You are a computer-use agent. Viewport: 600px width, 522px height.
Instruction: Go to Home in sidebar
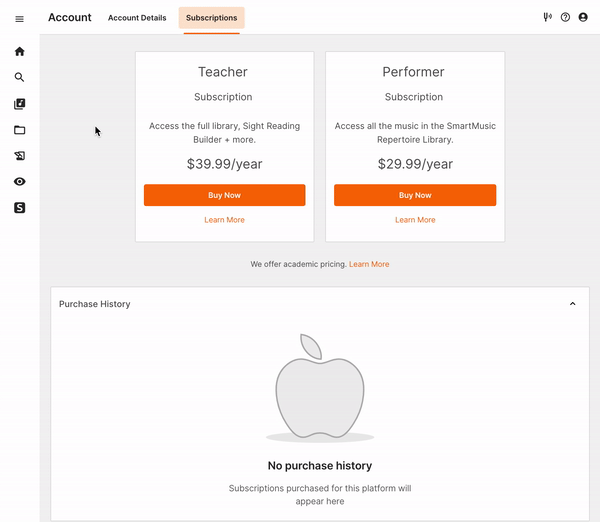point(19,51)
